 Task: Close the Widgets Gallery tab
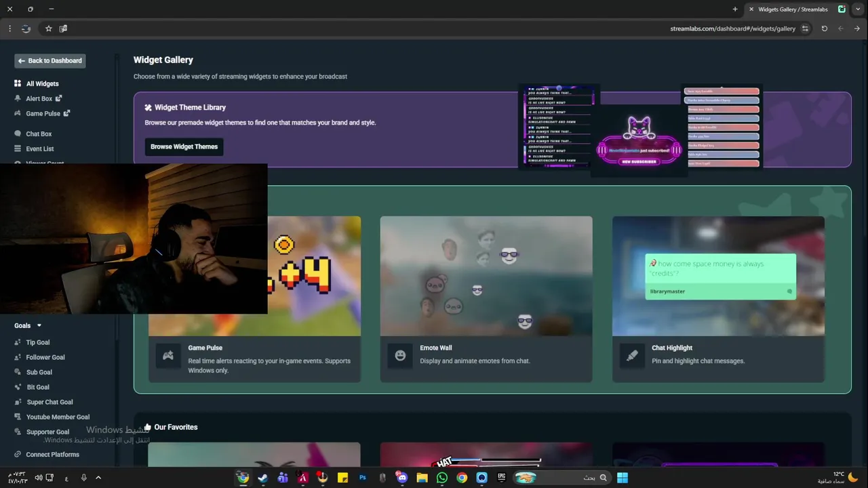click(751, 9)
